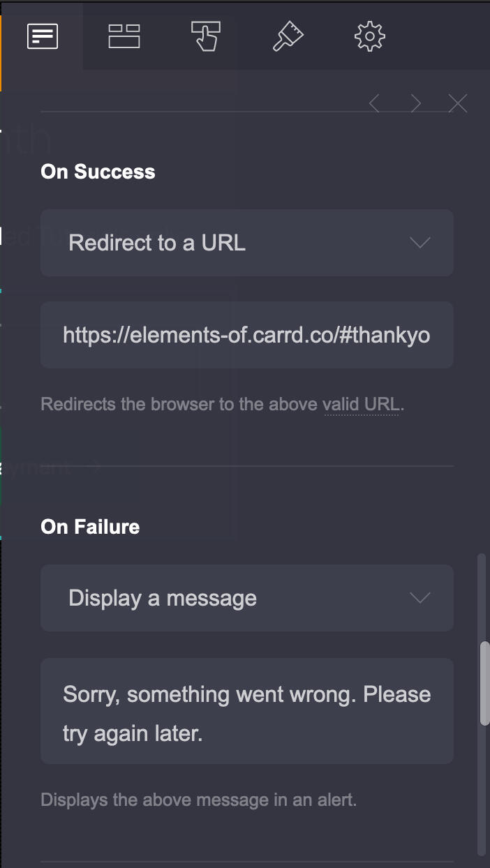Click the chevron beside Redirect to a URL
This screenshot has height=868, width=490.
point(420,243)
